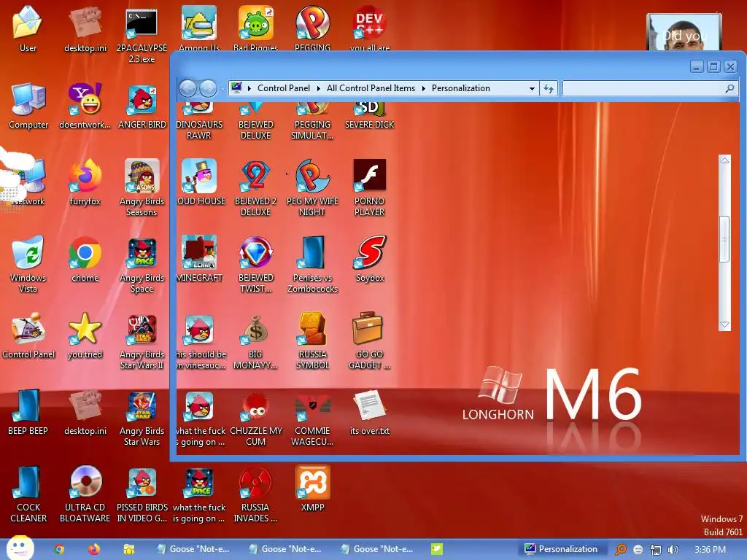
Task: Open Chrome from the taskbar
Action: tap(59, 549)
